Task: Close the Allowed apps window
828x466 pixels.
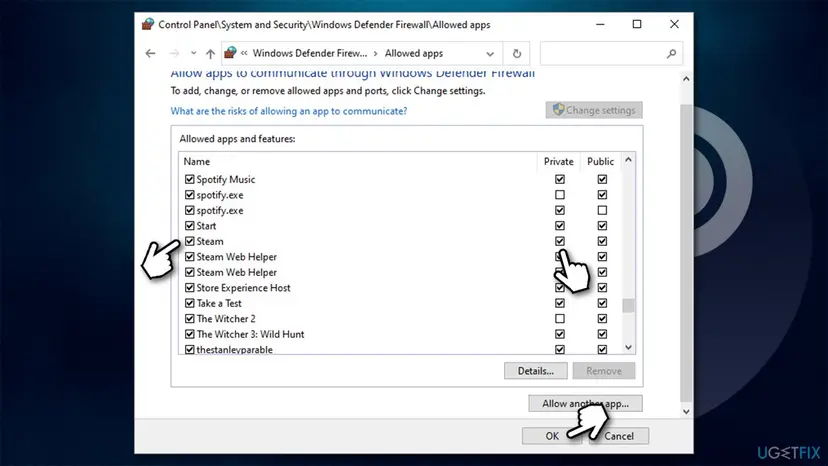Action: pyautogui.click(x=674, y=24)
